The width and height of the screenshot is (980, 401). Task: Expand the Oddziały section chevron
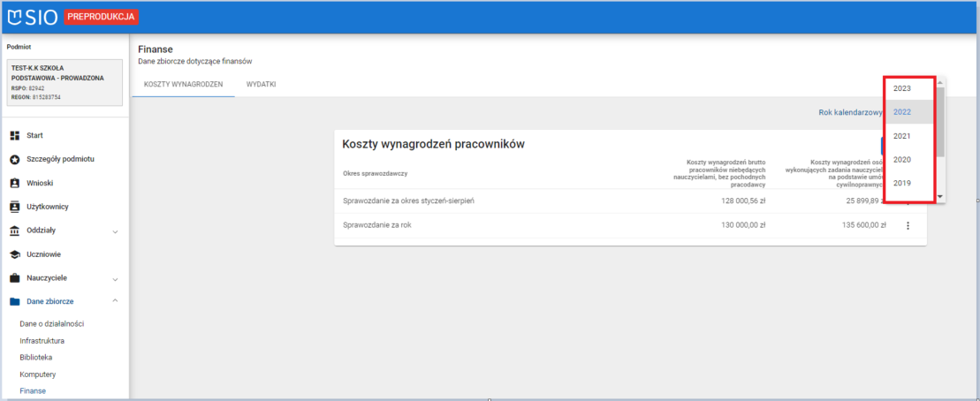[x=115, y=231]
